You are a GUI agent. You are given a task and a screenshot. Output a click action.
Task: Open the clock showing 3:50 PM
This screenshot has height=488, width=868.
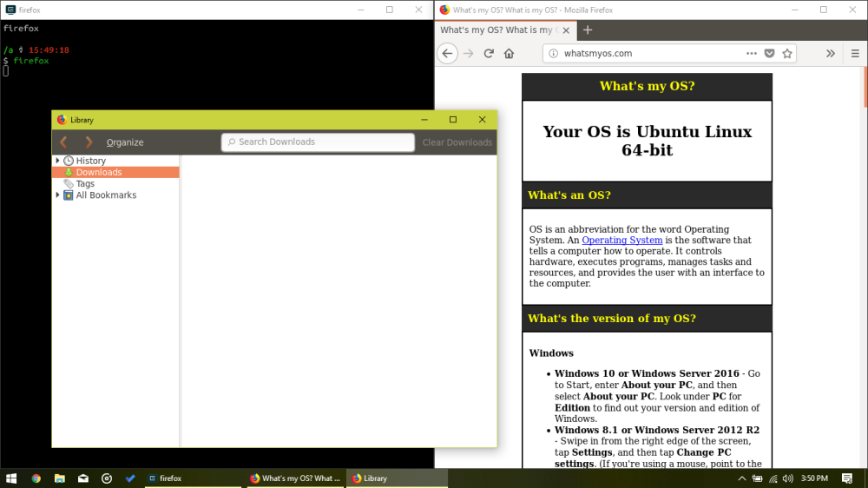[x=814, y=478]
